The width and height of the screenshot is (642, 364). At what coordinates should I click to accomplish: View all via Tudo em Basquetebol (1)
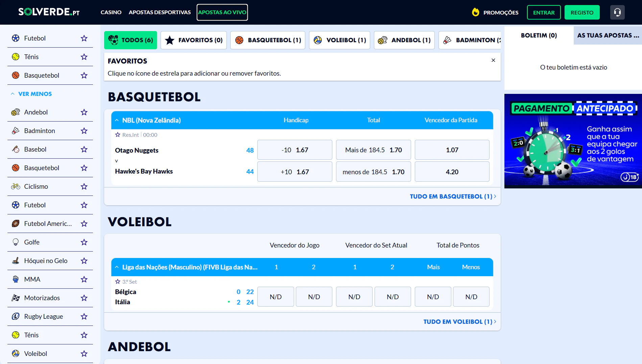453,197
